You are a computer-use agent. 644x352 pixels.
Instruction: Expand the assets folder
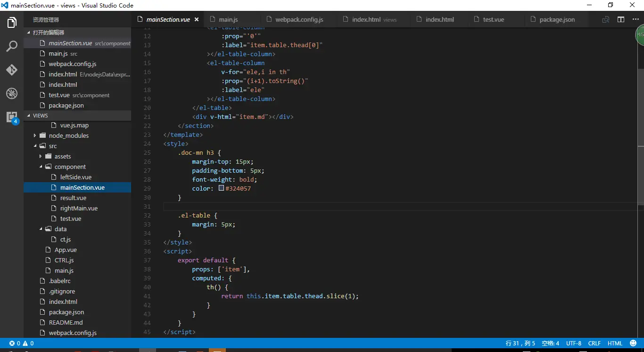point(77,156)
